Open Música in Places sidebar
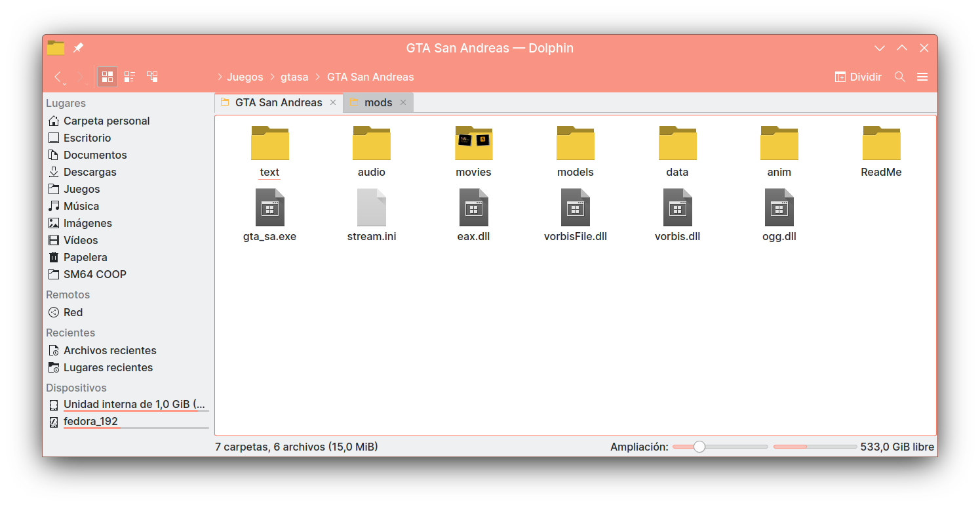This screenshot has width=980, height=507. pos(128,206)
